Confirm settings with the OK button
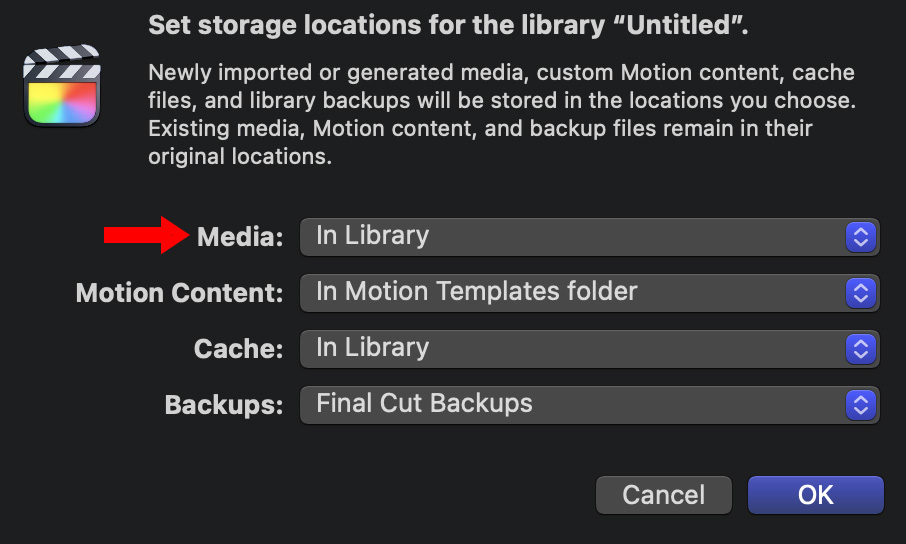 pos(815,495)
